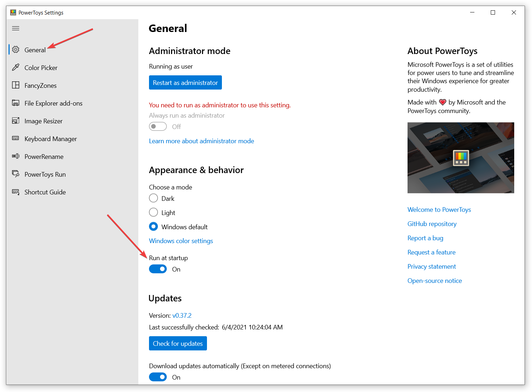The width and height of the screenshot is (532, 392).
Task: Switch to the Image Resizer page
Action: point(73,121)
